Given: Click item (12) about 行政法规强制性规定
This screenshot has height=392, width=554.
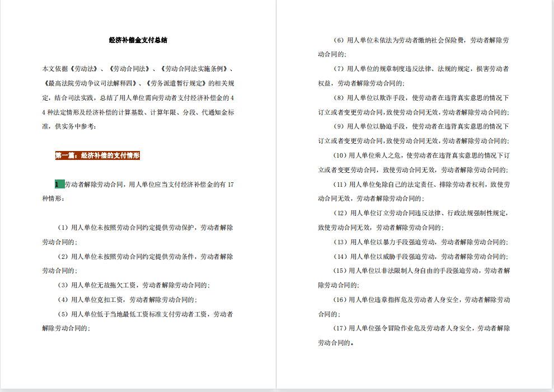Looking at the screenshot, I should (421, 213).
